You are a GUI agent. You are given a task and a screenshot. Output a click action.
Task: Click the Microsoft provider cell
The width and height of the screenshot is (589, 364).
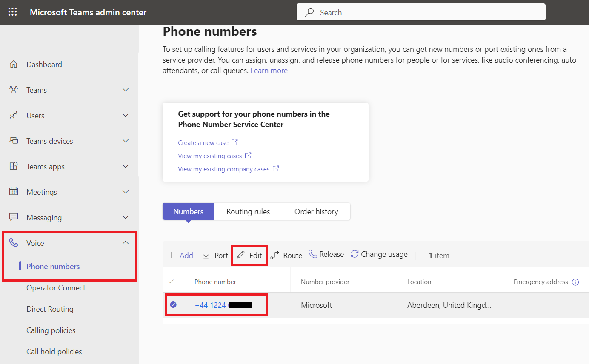tap(317, 305)
